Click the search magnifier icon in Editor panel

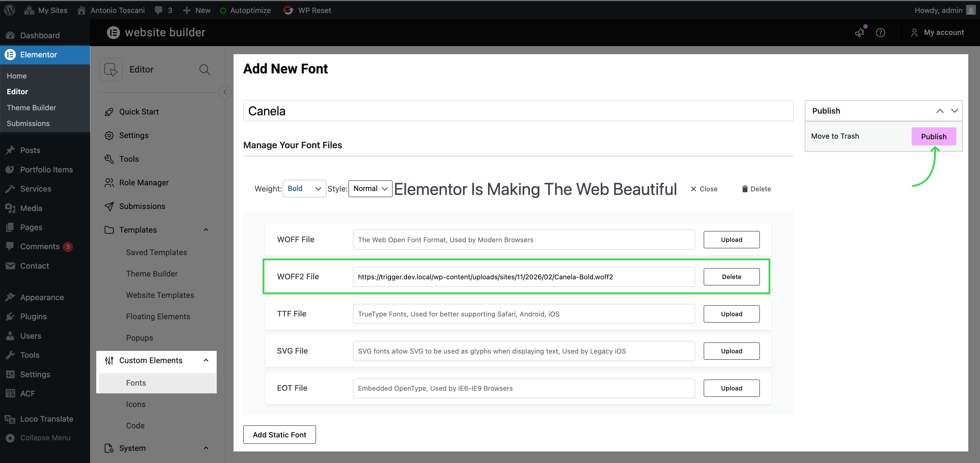[205, 69]
